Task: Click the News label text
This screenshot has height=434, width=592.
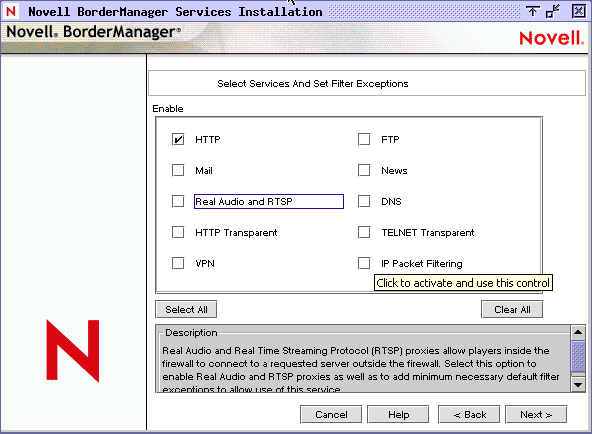Action: 394,171
